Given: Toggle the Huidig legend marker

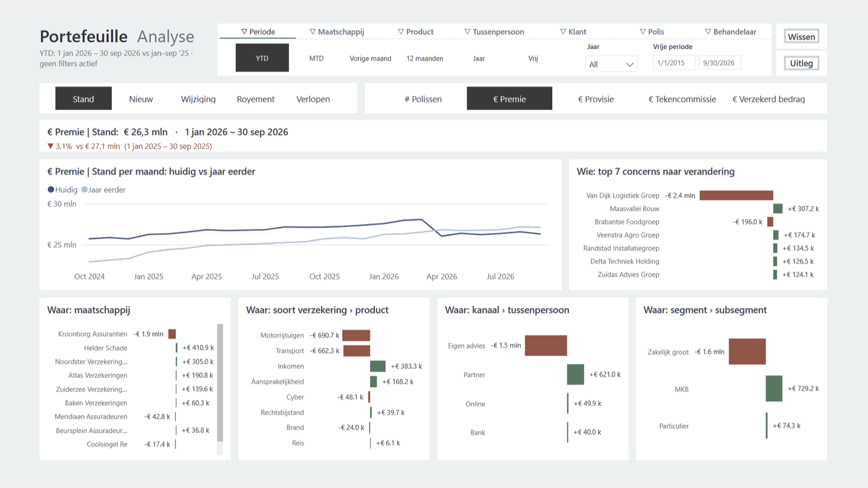Looking at the screenshot, I should click(51, 190).
